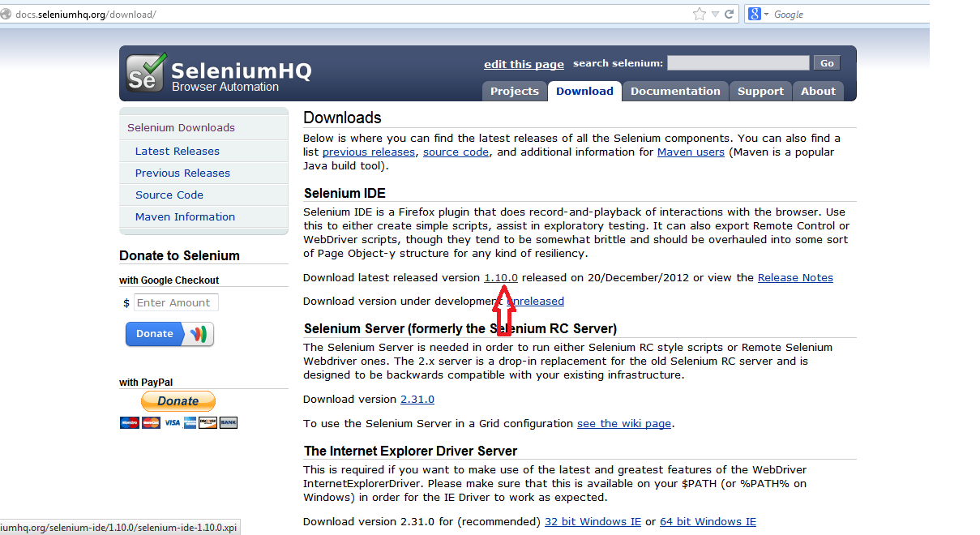Open the Documentation tab

click(x=675, y=91)
